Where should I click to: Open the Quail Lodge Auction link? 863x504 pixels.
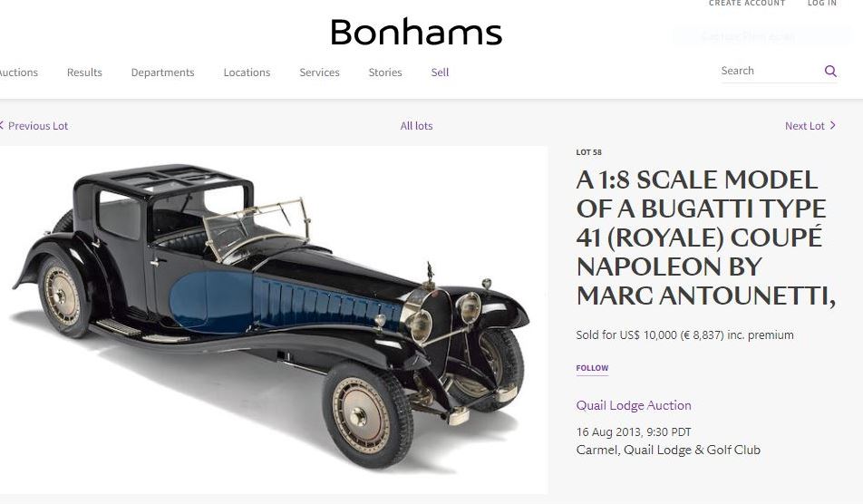634,405
